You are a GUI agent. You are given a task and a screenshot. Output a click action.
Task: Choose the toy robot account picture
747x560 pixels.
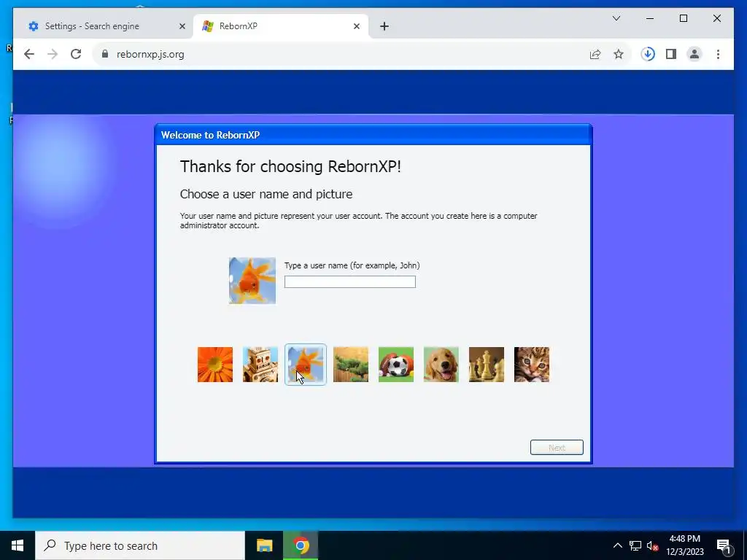pyautogui.click(x=260, y=365)
